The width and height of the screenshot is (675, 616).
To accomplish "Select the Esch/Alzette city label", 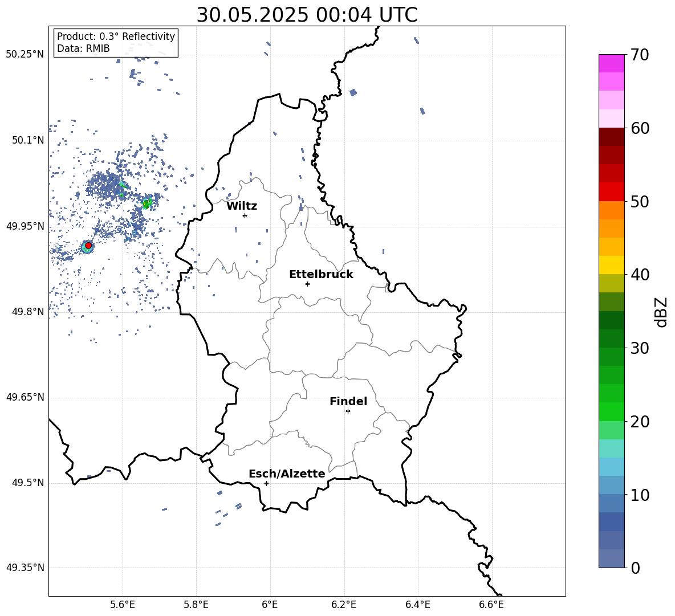I will pyautogui.click(x=287, y=474).
